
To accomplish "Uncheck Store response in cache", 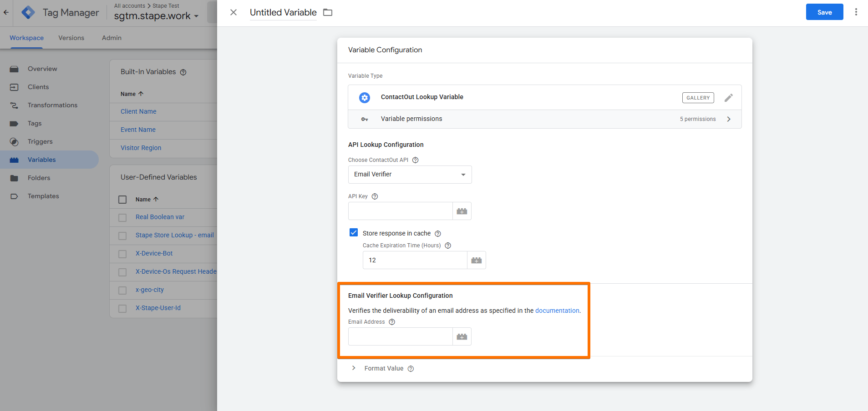I will [354, 233].
